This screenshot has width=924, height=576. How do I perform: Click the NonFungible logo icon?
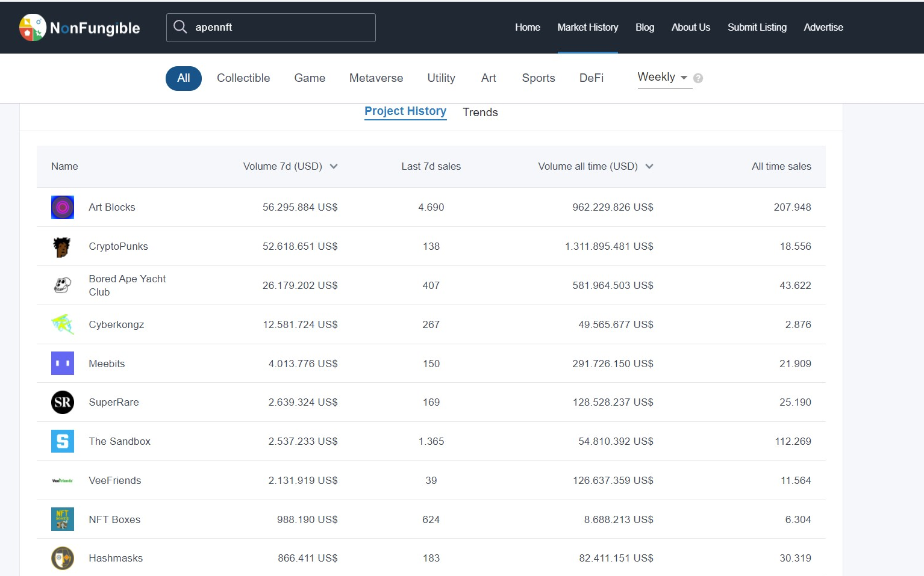pos(33,28)
